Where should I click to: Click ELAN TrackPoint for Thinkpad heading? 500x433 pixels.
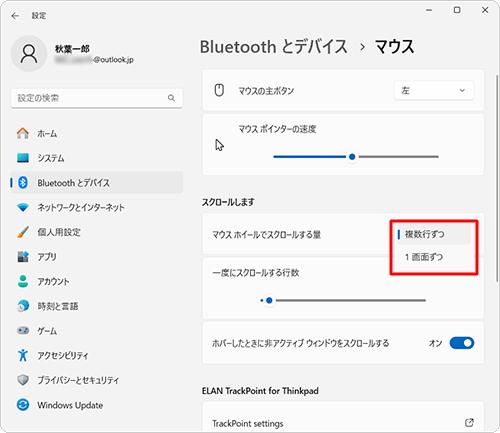260,391
